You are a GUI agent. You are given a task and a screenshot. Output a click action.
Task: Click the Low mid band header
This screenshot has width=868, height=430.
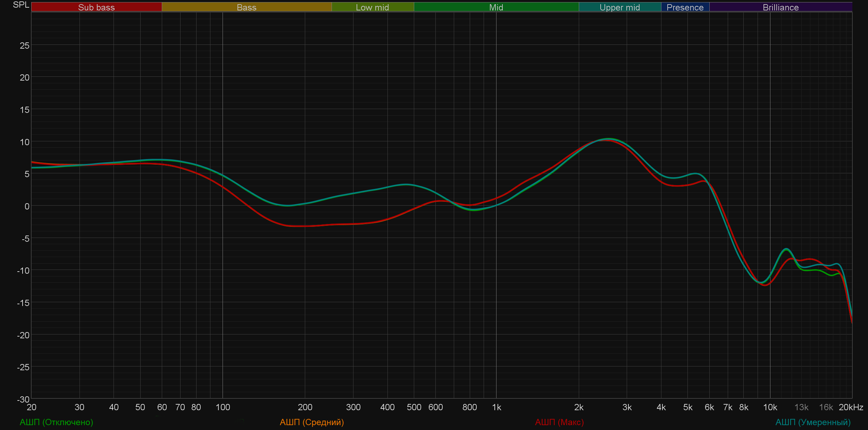pyautogui.click(x=372, y=7)
